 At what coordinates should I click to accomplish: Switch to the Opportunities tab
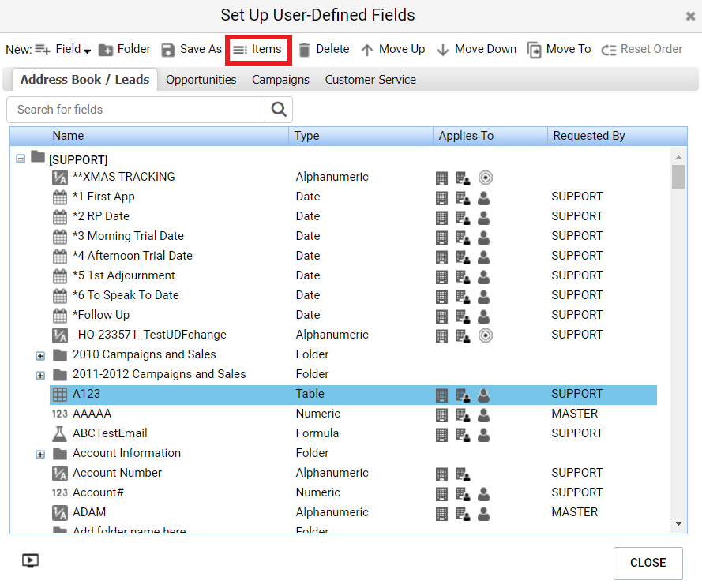tap(201, 80)
